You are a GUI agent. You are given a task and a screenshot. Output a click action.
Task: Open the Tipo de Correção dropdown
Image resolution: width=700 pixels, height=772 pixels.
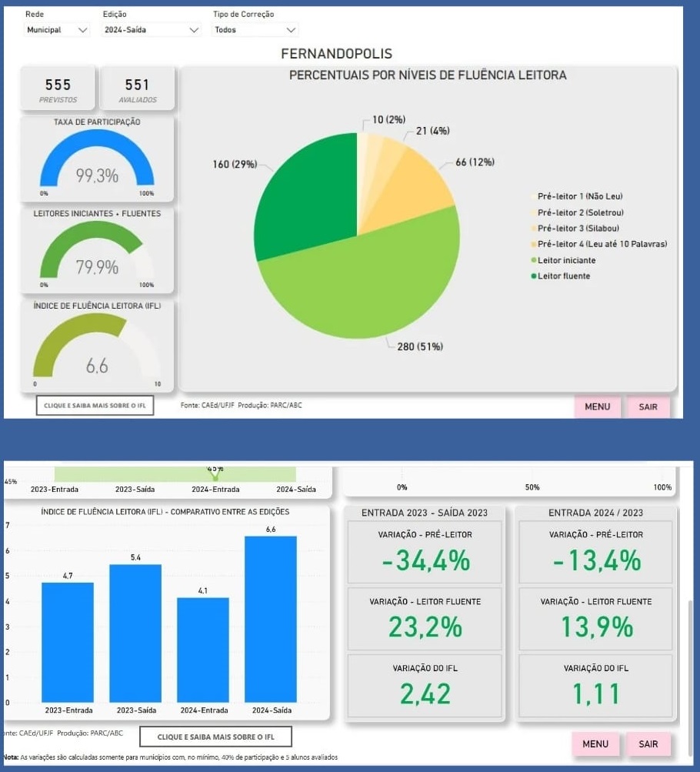255,30
